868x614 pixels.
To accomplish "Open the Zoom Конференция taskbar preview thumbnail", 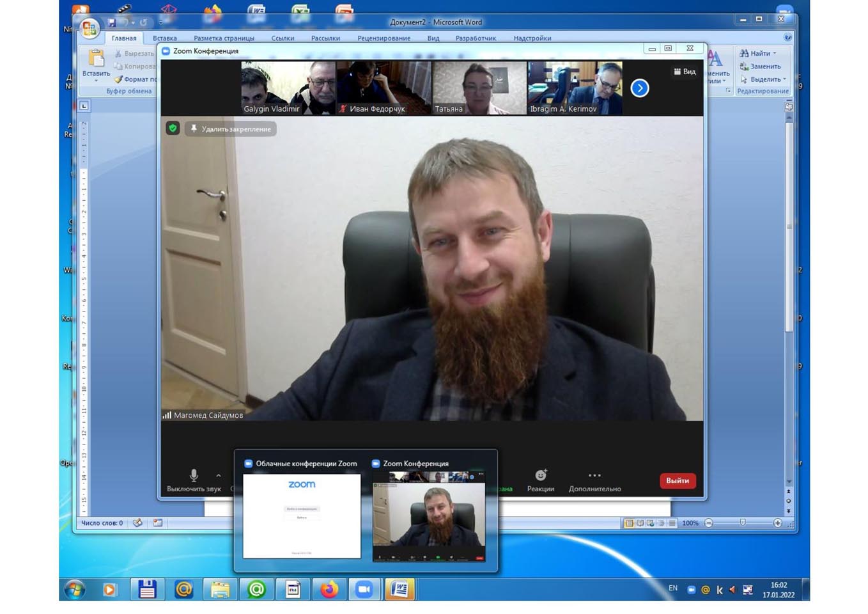I will (x=429, y=516).
